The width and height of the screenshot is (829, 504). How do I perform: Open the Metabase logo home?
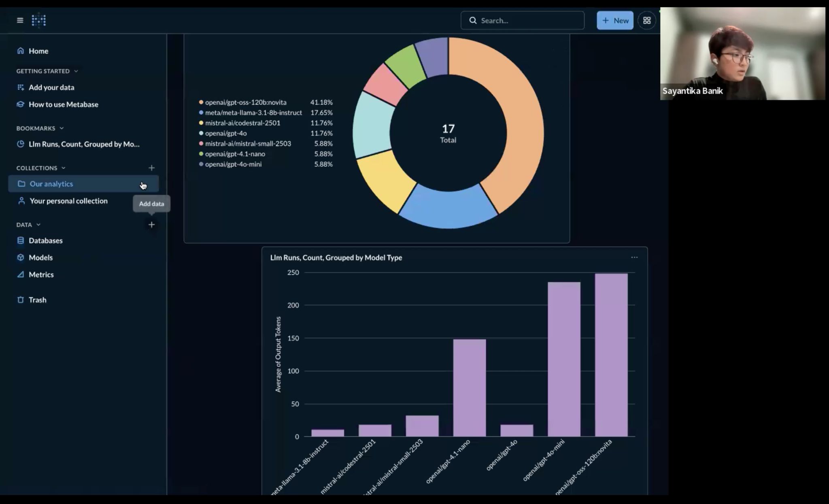tap(39, 20)
